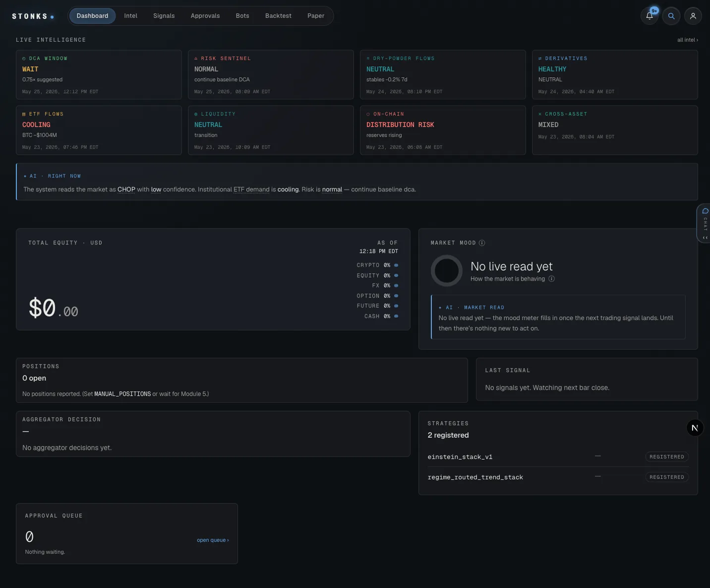This screenshot has height=588, width=710.
Task: Click the 'open queue' link
Action: [x=213, y=540]
